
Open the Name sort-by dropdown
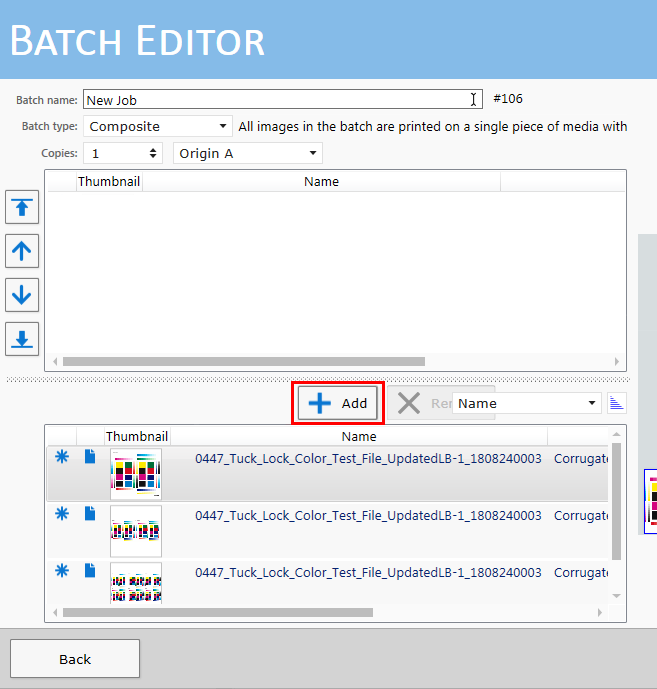click(527, 403)
